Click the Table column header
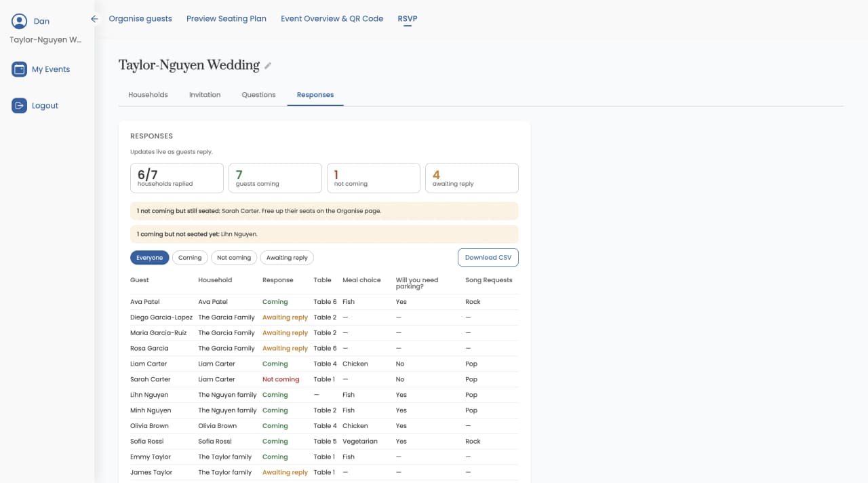Screen dimensions: 868x483 click(x=323, y=280)
